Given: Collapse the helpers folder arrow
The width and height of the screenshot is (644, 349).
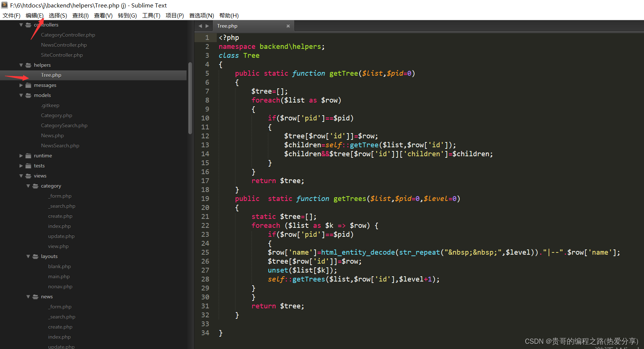Looking at the screenshot, I should (21, 65).
